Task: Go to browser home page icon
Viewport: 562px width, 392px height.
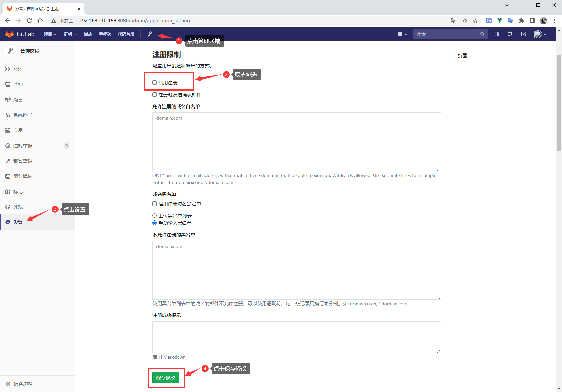Action: 40,21
